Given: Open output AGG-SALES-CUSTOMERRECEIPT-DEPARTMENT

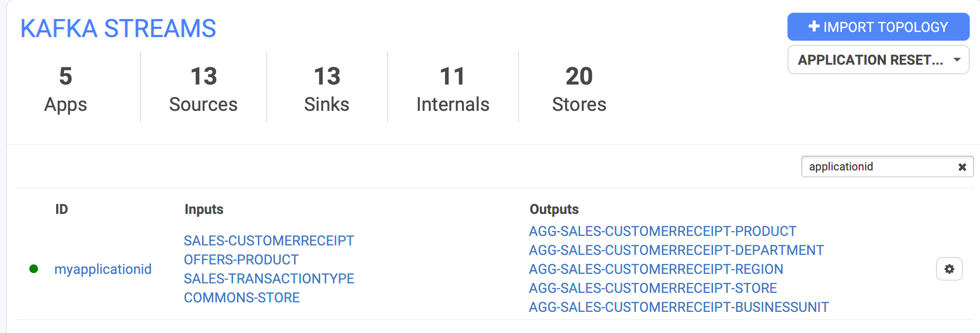Looking at the screenshot, I should (x=676, y=250).
